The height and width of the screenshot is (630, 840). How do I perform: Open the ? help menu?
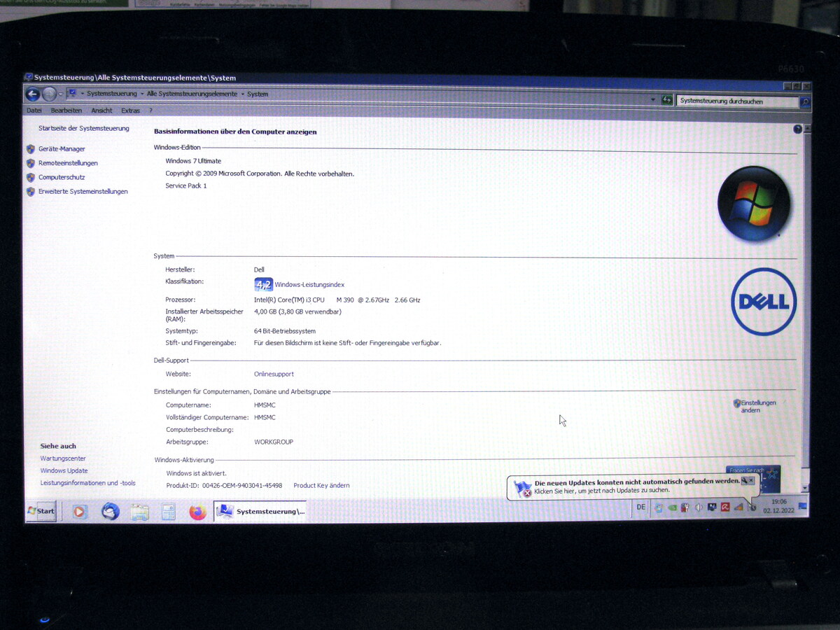point(150,111)
